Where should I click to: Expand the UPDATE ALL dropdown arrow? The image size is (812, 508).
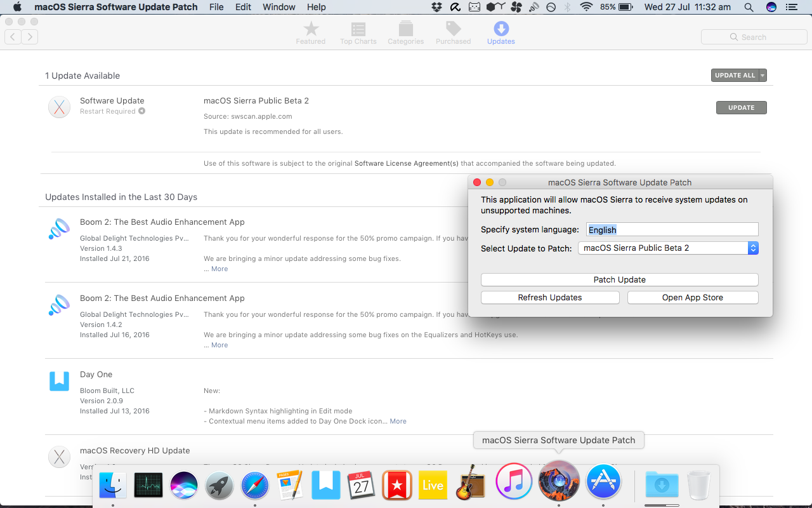[763, 75]
